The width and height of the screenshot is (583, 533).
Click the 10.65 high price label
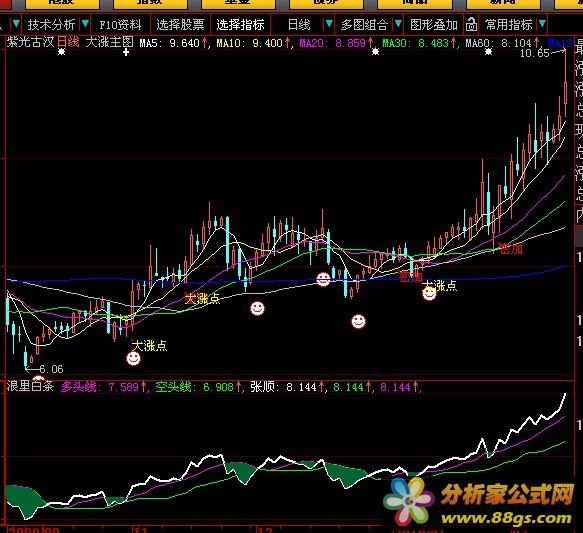click(535, 53)
